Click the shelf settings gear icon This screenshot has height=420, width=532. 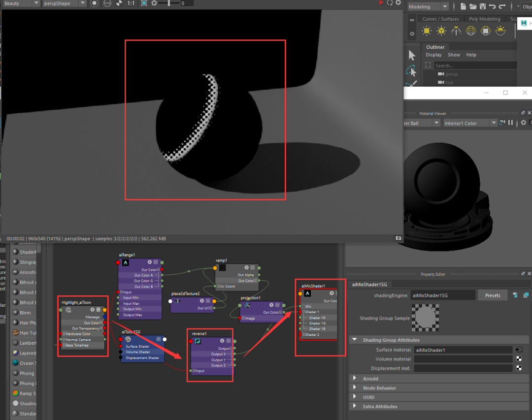pyautogui.click(x=412, y=33)
